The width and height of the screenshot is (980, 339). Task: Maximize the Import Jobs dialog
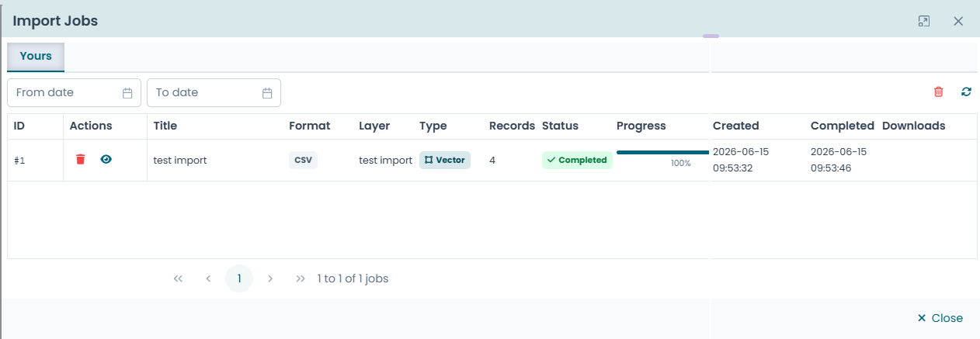[x=924, y=21]
